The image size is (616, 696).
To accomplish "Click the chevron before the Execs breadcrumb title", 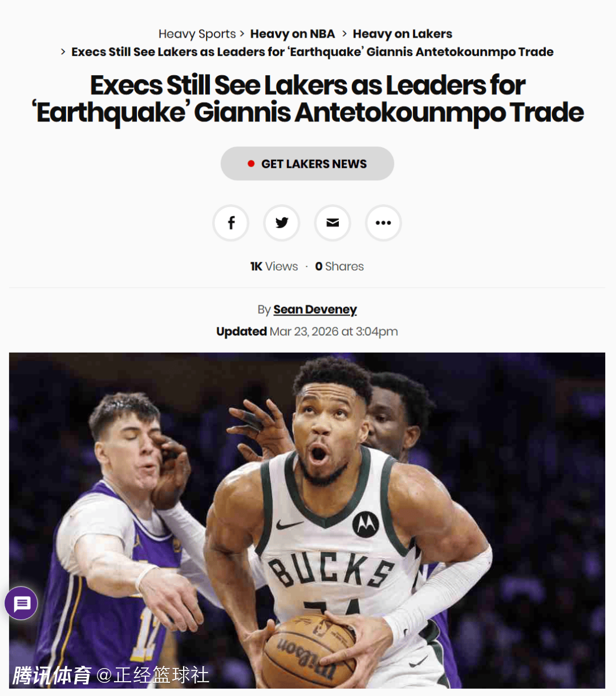I will 63,52.
